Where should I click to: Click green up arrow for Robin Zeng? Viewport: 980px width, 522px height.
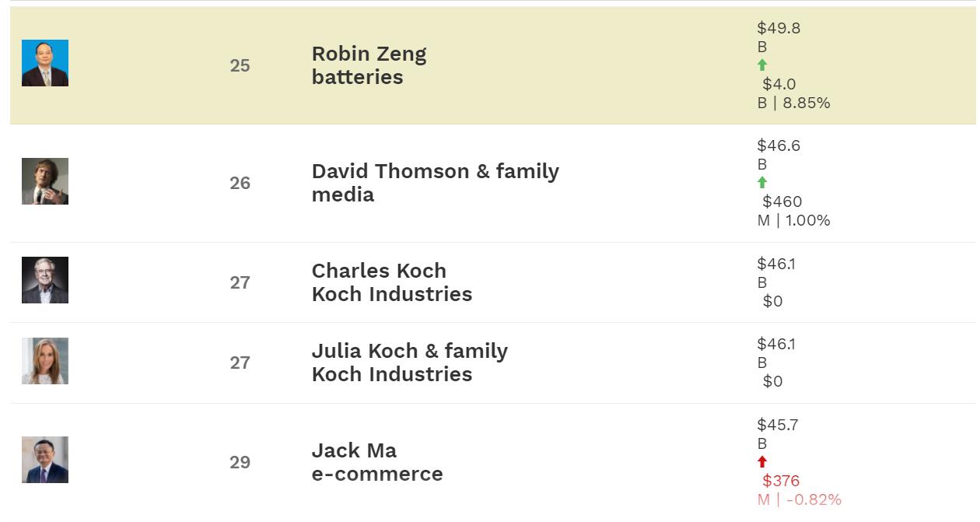[x=762, y=65]
